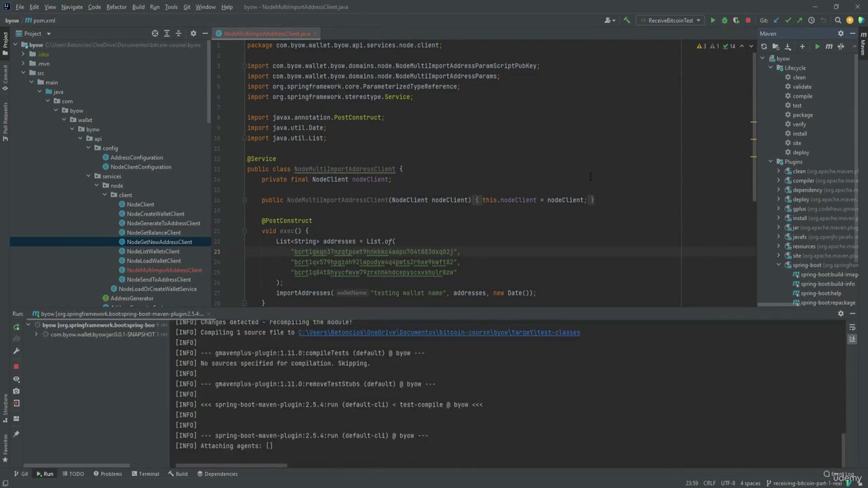Click the Expand All icon in the Project panel

166,33
